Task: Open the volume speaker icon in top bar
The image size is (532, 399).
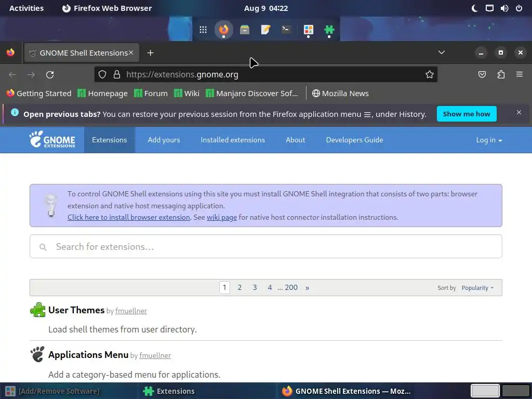Action: 504,8
